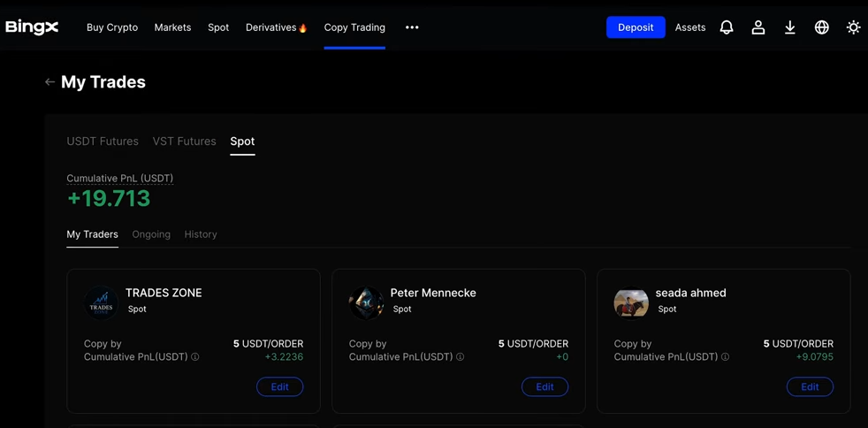868x428 pixels.
Task: Open the language globe icon
Action: [822, 27]
